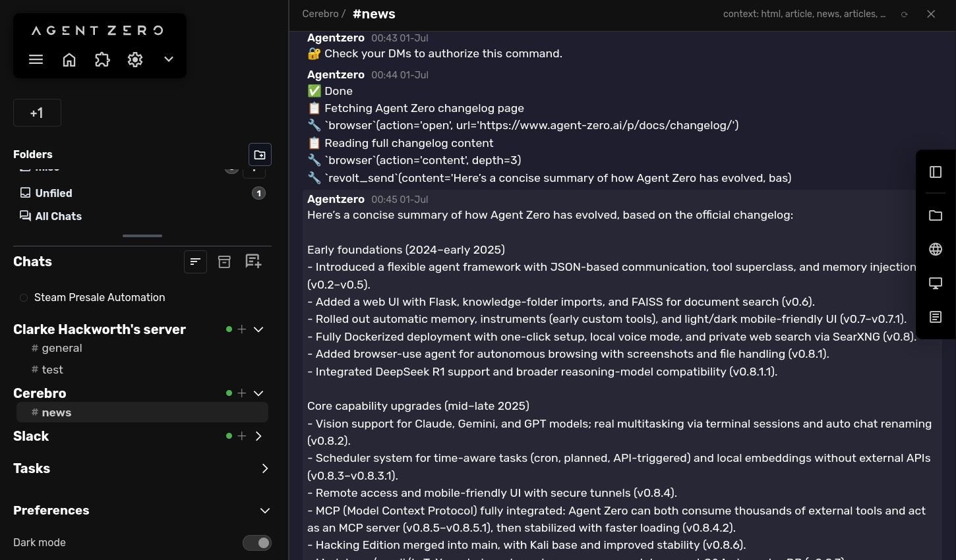
Task: Open the settings gear icon
Action: tap(135, 59)
